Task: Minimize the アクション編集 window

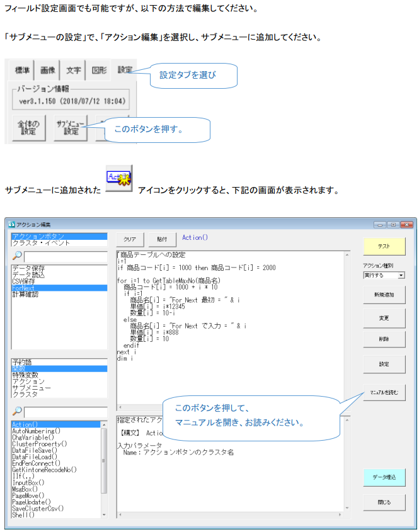Action: [380, 225]
